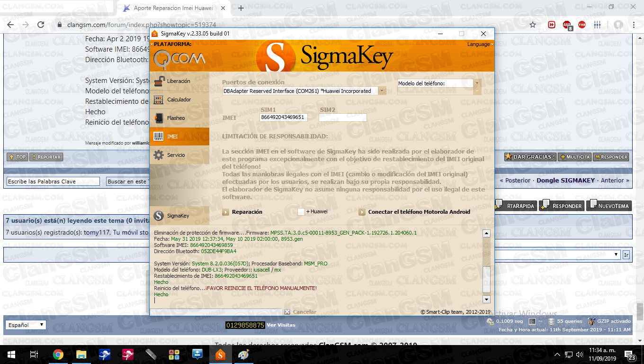
Task: Expand the Modelo del teléfono dropdown
Action: tap(477, 83)
